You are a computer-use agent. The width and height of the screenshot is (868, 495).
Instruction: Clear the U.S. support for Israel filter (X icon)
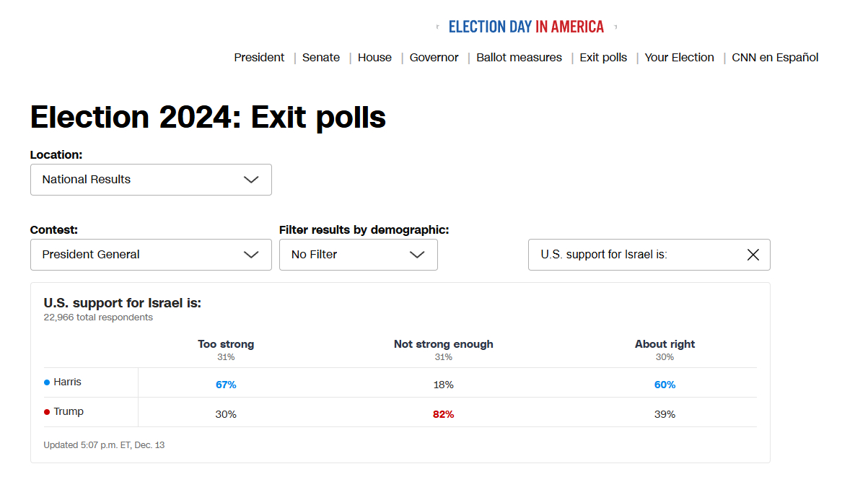point(753,255)
